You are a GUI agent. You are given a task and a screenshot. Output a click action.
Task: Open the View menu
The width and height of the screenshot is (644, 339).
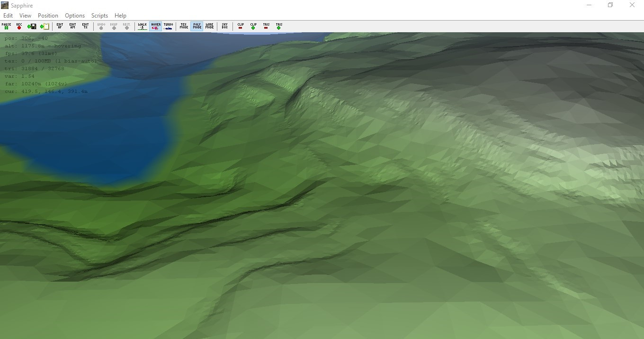(25, 16)
